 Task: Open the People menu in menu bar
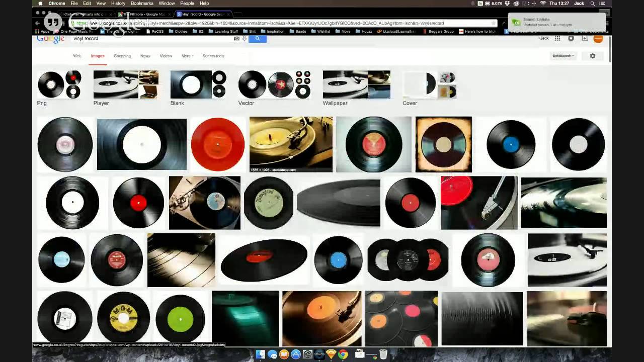pyautogui.click(x=187, y=4)
